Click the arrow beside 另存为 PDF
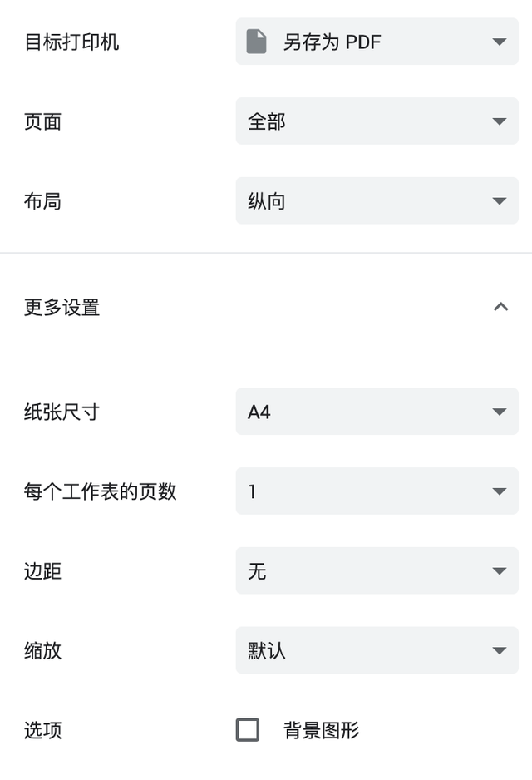532x780 pixels. (500, 42)
